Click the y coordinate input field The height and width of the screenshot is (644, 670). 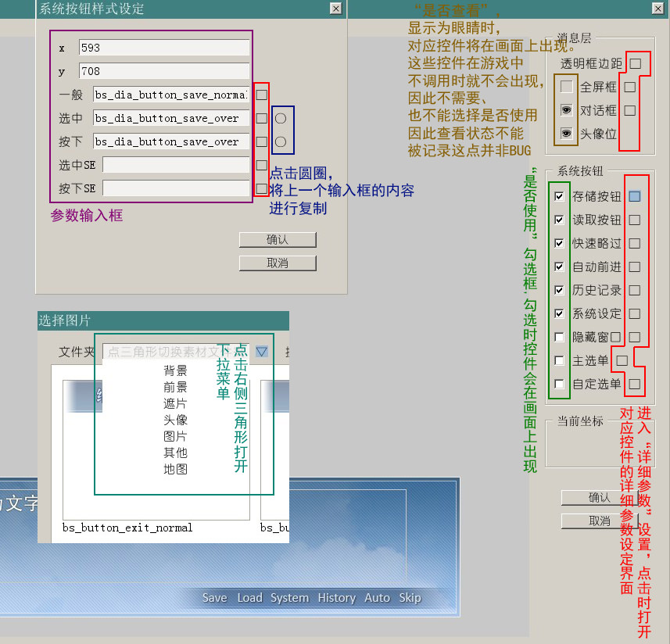pos(164,71)
